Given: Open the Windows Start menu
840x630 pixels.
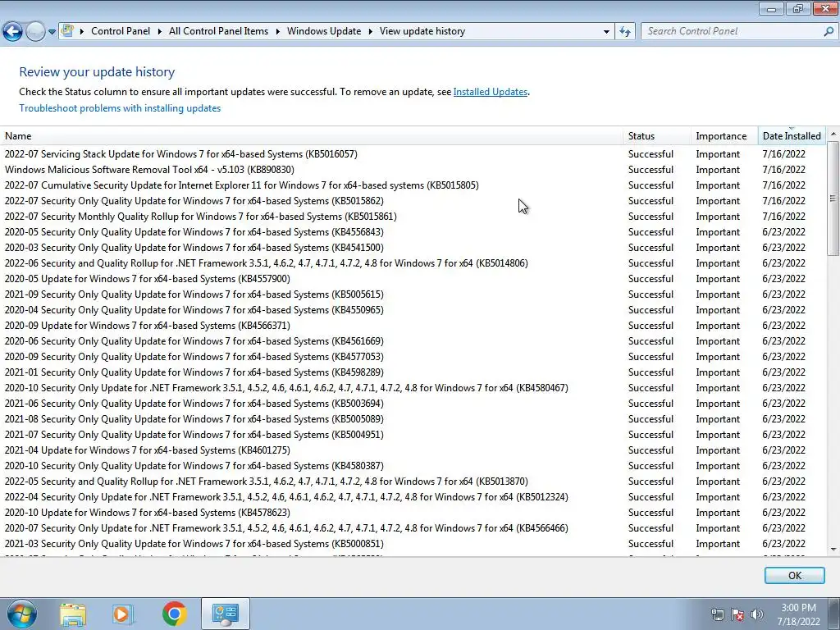Looking at the screenshot, I should coord(22,614).
